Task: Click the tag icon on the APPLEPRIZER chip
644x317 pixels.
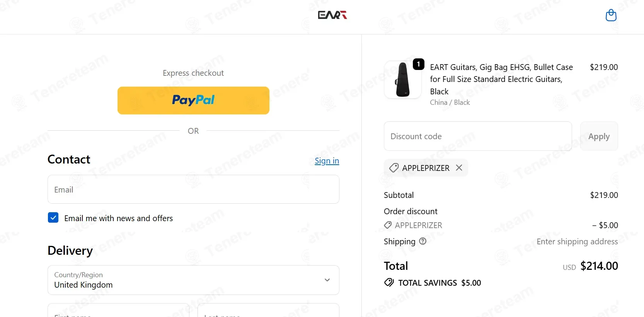Action: click(x=394, y=168)
